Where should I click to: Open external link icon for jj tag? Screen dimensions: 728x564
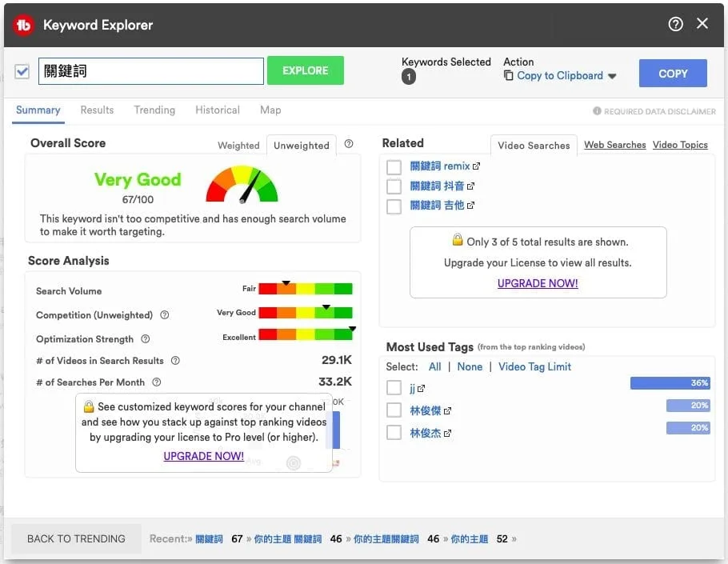(421, 389)
